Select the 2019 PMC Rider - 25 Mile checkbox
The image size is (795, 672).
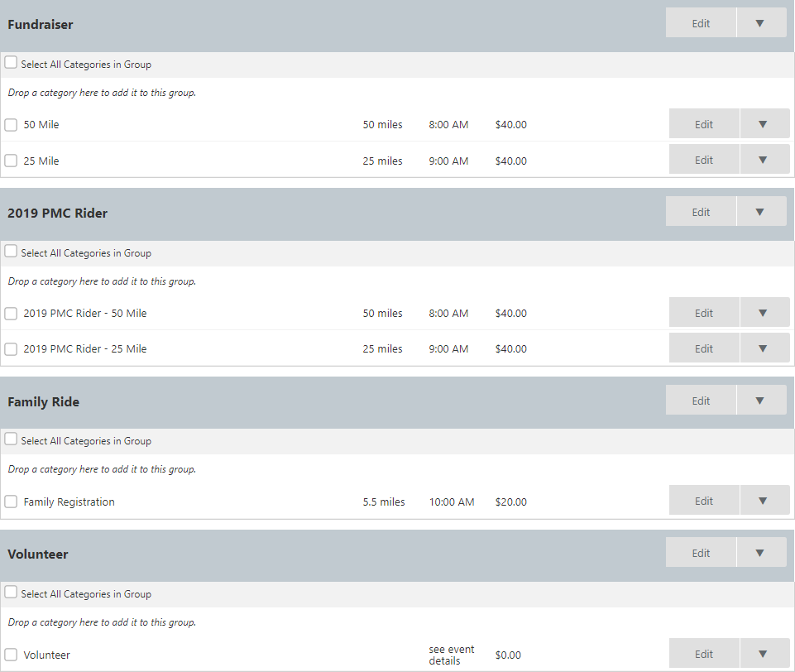[x=11, y=349]
